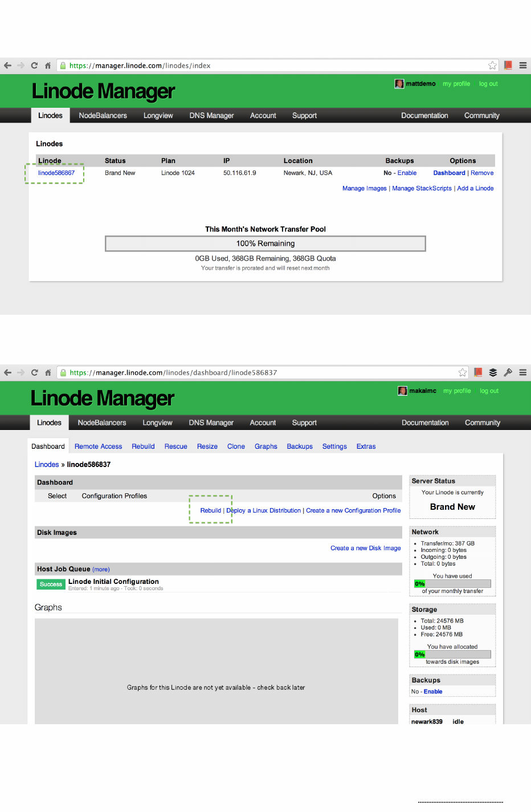Open the linode586867 link in the table

[x=56, y=173]
